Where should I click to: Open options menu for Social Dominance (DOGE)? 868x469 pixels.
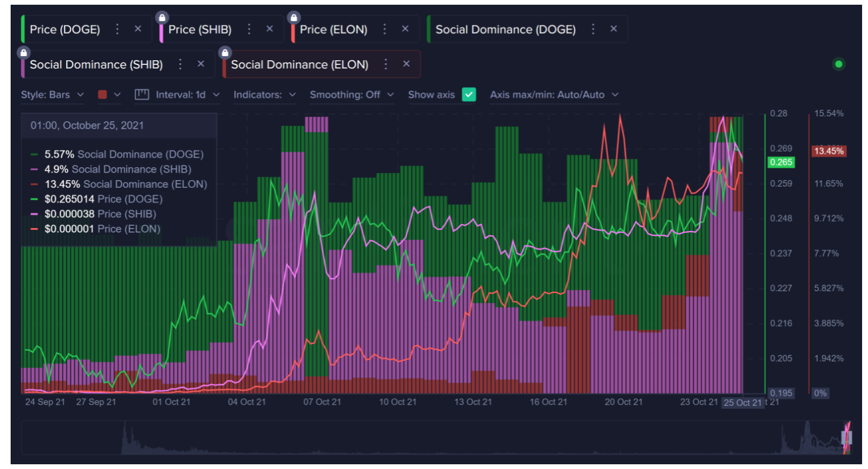(593, 29)
